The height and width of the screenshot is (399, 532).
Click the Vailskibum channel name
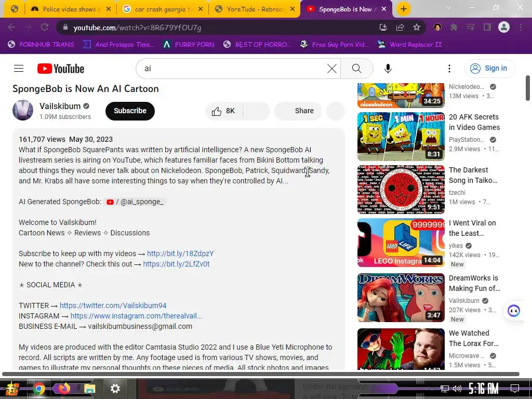click(x=60, y=106)
